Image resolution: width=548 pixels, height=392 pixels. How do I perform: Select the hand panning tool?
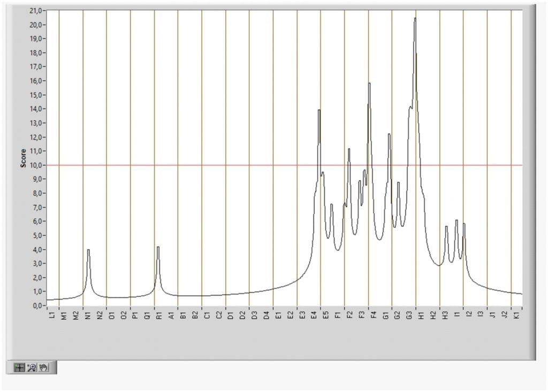pos(43,367)
